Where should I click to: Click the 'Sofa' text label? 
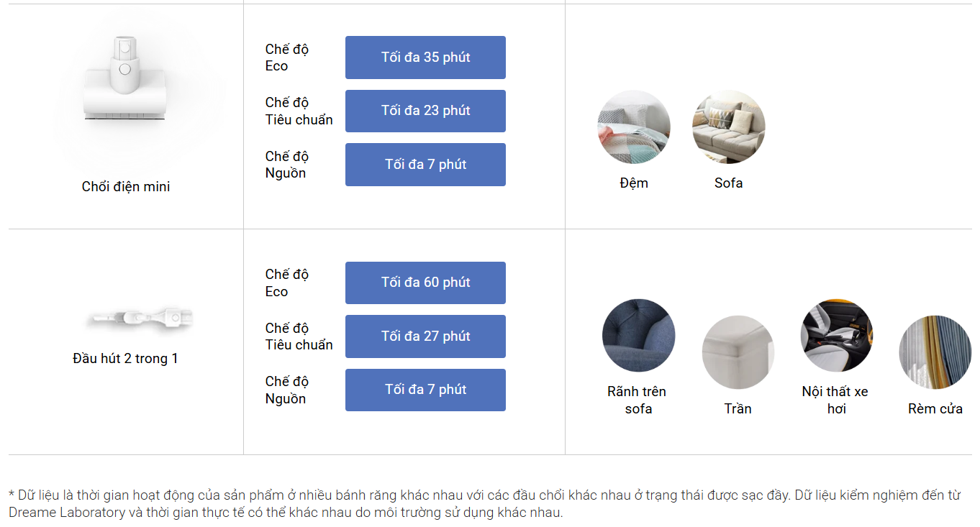728,183
